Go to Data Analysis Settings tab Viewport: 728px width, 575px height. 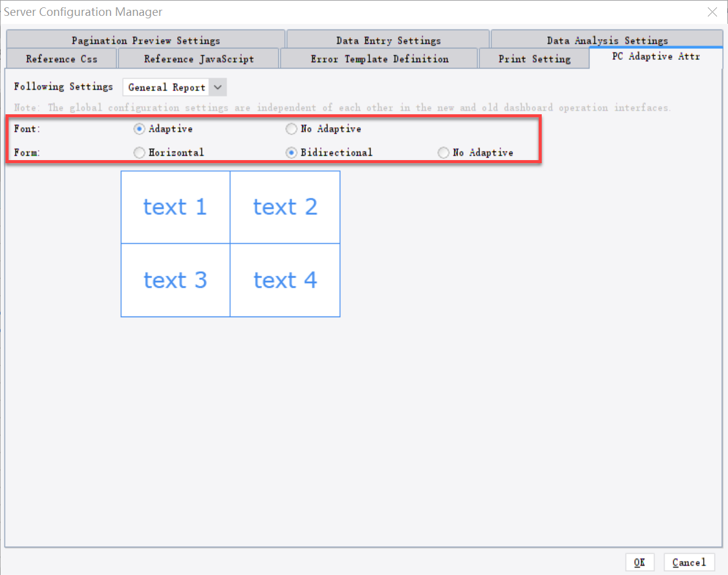pyautogui.click(x=607, y=40)
